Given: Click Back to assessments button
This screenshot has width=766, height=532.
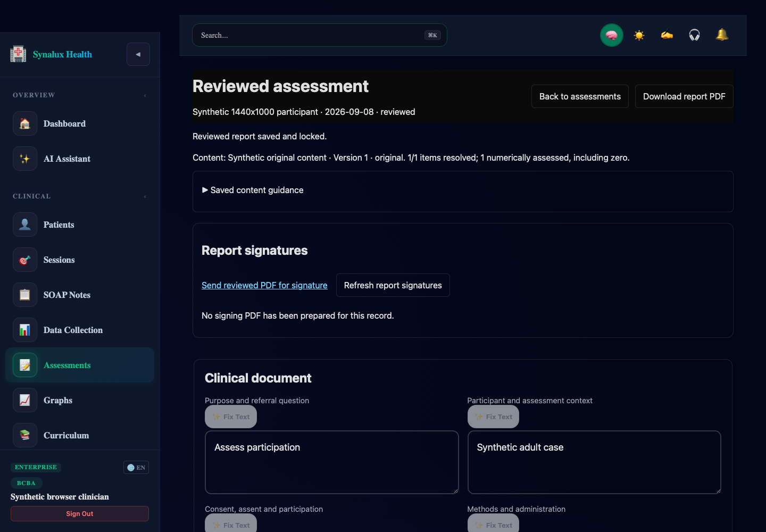Looking at the screenshot, I should [x=580, y=96].
